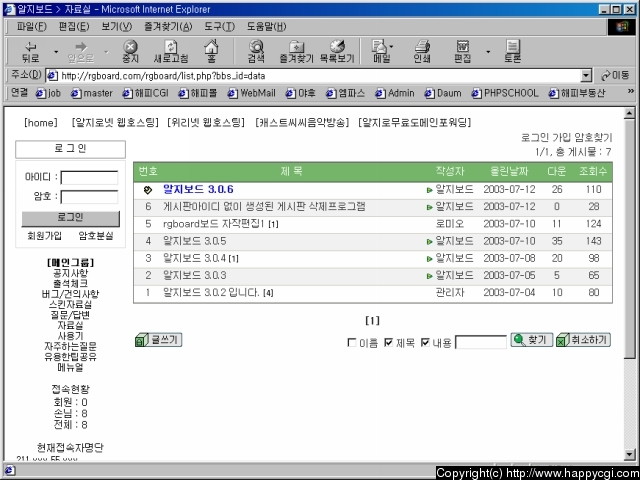Click the 편집 edit toolbar icon
The image size is (640, 480).
click(x=462, y=52)
